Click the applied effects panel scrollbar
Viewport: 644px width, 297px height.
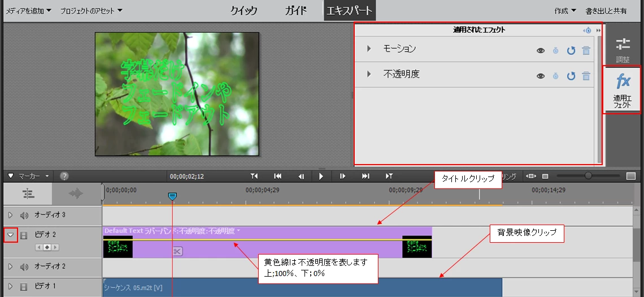point(599,99)
